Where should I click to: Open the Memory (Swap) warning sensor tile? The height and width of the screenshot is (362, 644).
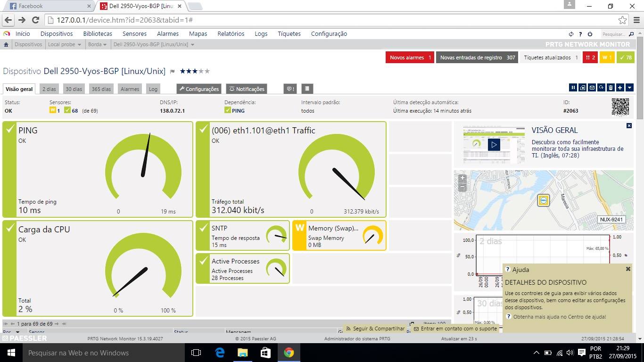coord(339,235)
